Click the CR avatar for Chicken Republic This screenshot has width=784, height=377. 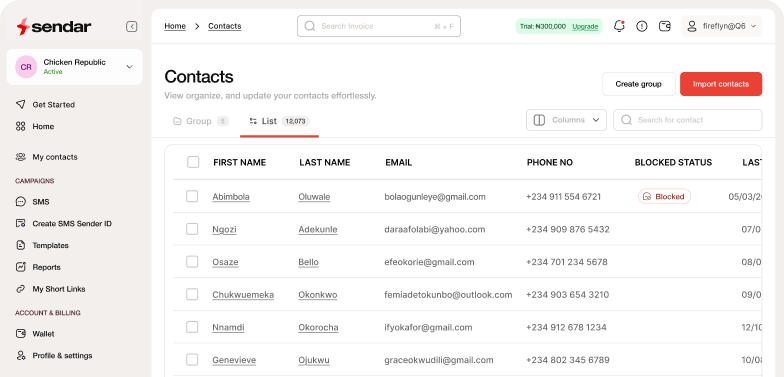[26, 67]
